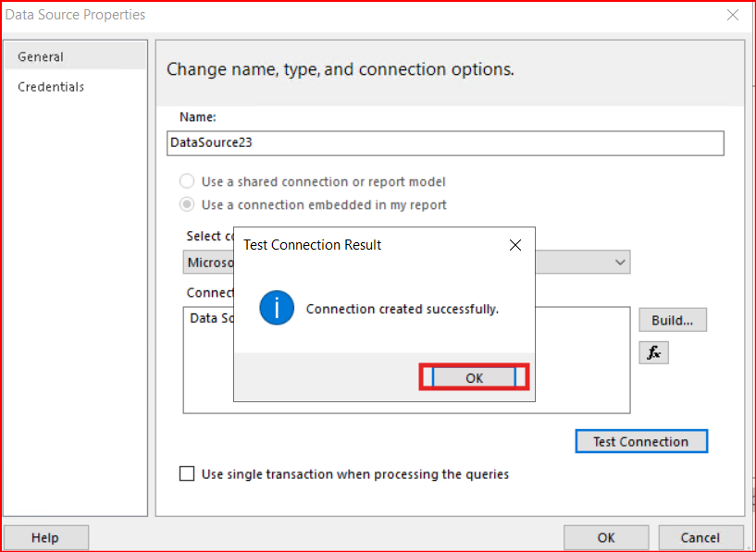The image size is (756, 552).
Task: Open Help for data source properties
Action: tap(45, 537)
